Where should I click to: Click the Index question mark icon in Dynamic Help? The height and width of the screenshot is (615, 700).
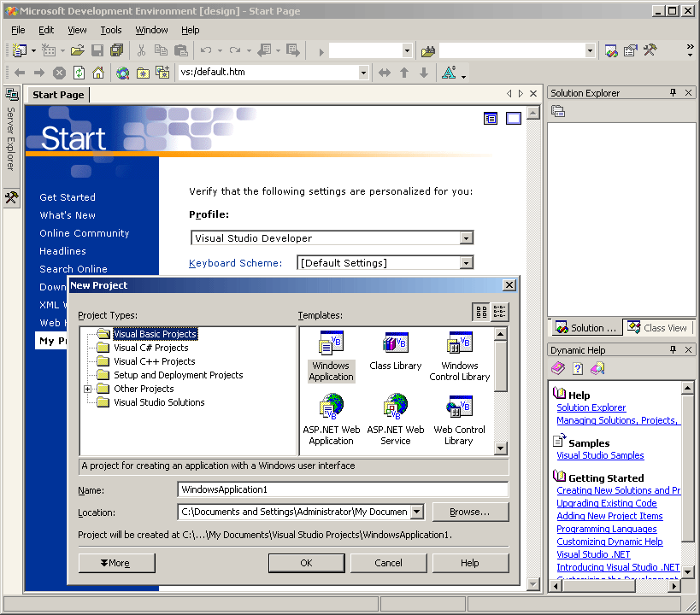coord(578,368)
